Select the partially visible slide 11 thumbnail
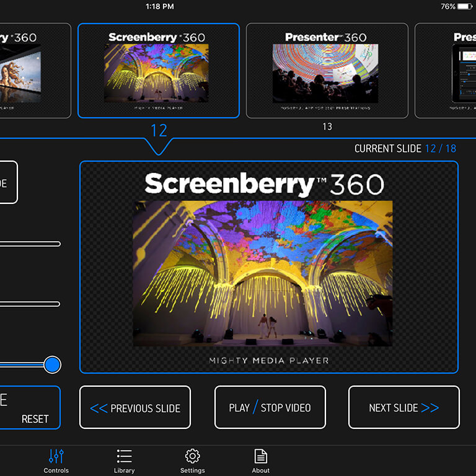This screenshot has width=476, height=476. pos(35,71)
